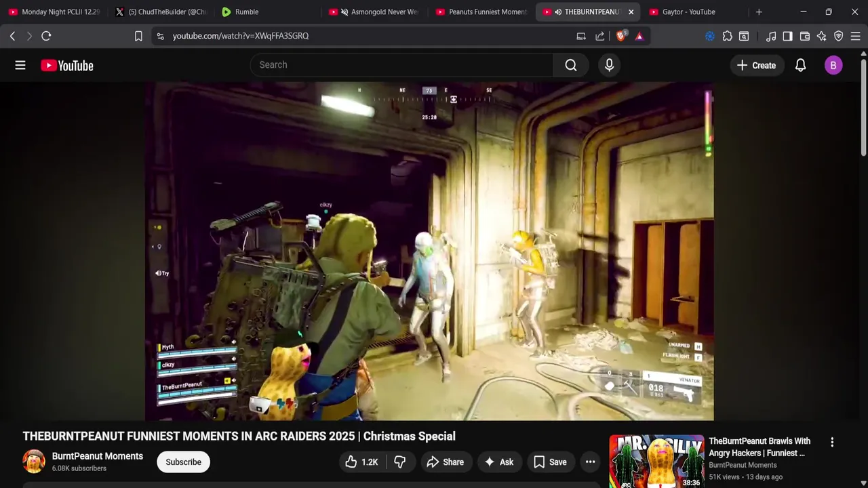Click the page vertical scrollbar

[863, 108]
